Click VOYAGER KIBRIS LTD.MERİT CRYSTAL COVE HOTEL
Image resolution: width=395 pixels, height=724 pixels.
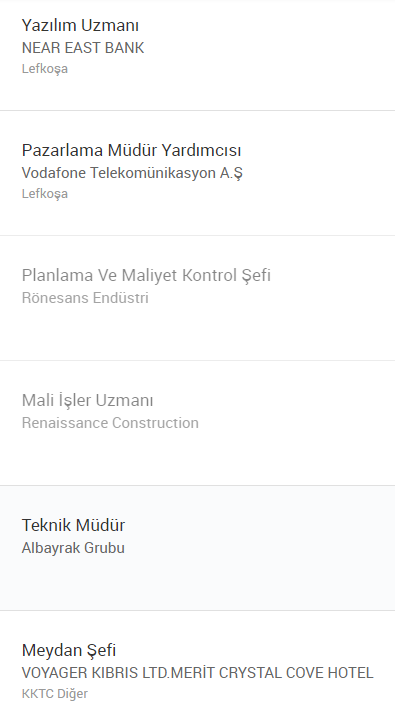[x=197, y=673]
